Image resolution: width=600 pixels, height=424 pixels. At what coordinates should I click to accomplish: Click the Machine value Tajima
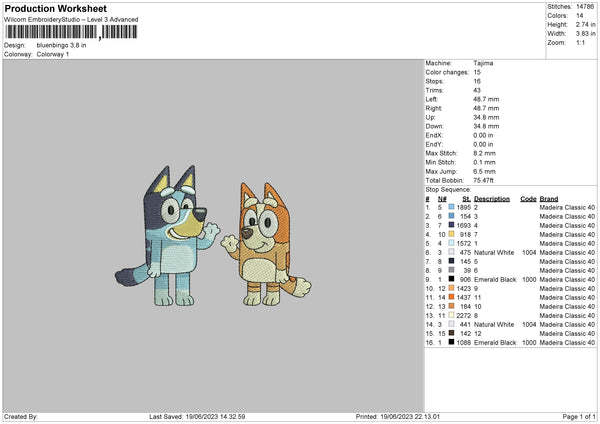(x=483, y=63)
